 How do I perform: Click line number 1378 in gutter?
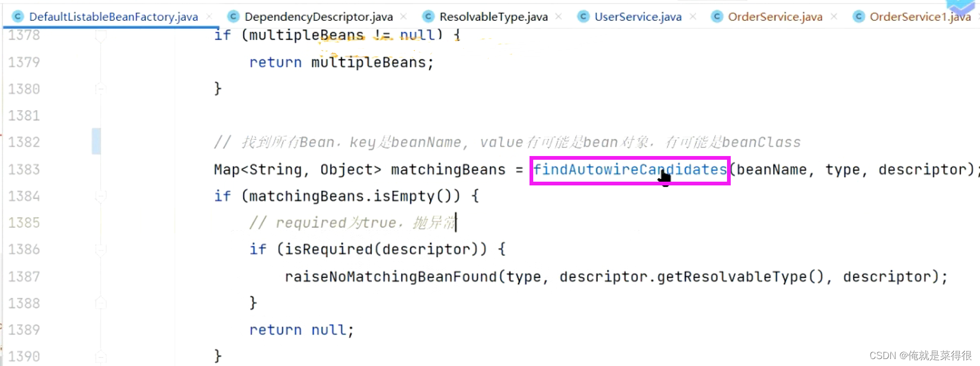24,35
